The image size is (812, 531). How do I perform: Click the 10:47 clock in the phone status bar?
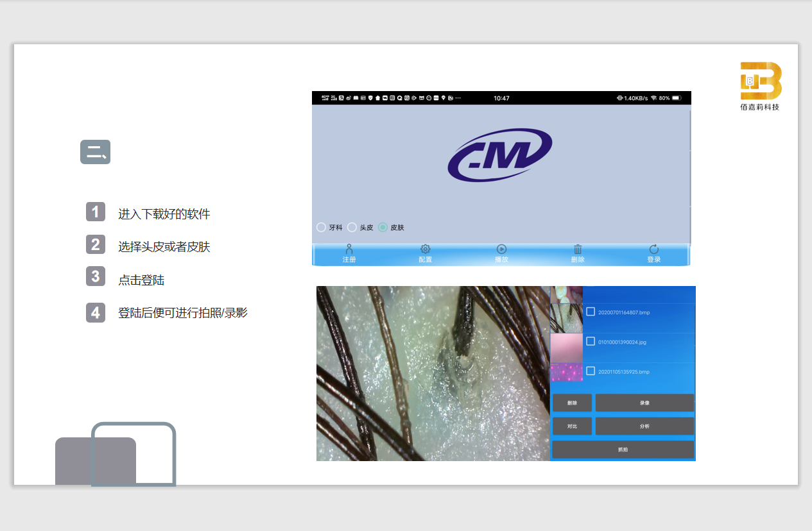tap(501, 98)
